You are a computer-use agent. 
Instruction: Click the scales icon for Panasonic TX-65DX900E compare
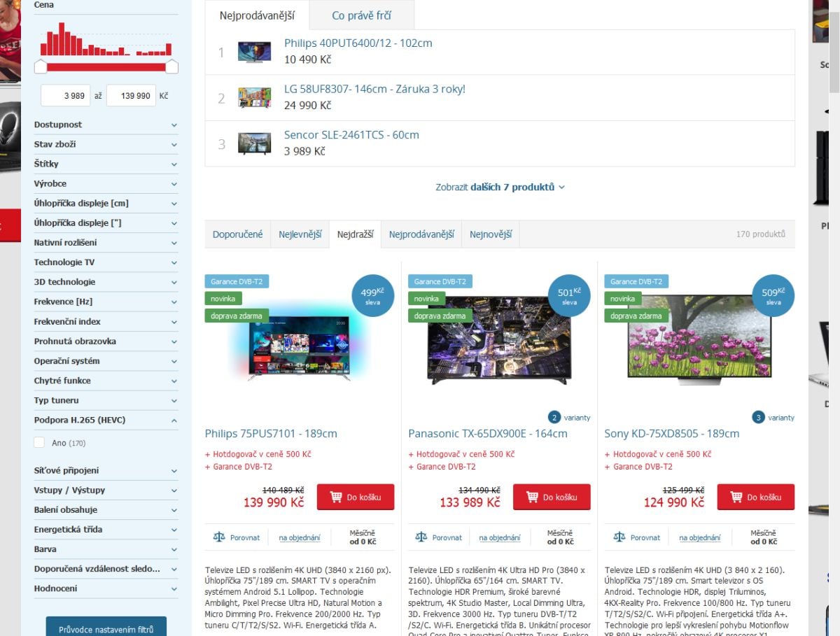(421, 537)
